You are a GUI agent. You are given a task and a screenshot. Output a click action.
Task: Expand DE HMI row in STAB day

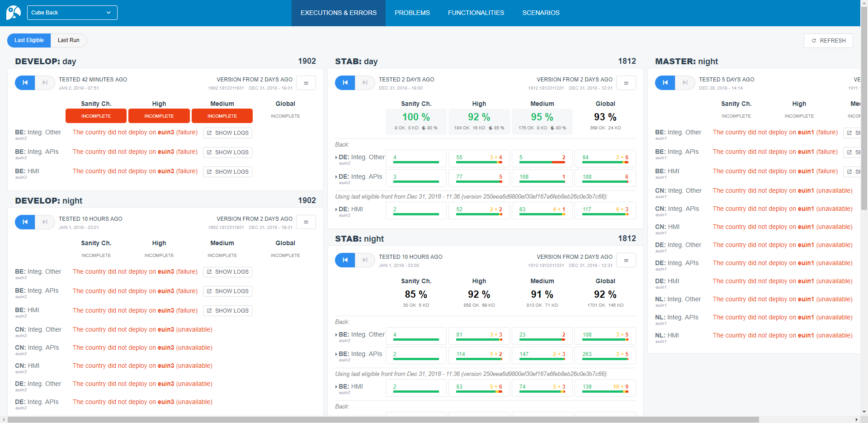336,209
